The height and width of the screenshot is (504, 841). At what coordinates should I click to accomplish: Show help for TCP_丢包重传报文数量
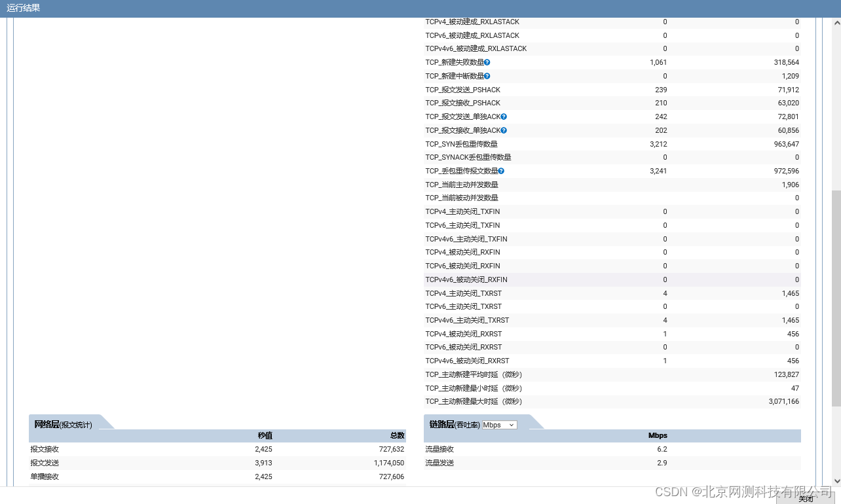(501, 171)
